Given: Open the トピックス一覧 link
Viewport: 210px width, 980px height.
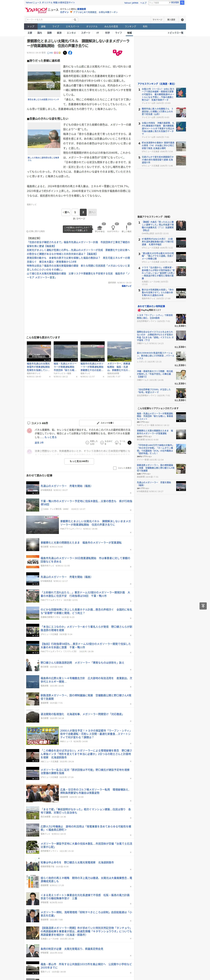Looking at the screenshot, I should (175, 33).
